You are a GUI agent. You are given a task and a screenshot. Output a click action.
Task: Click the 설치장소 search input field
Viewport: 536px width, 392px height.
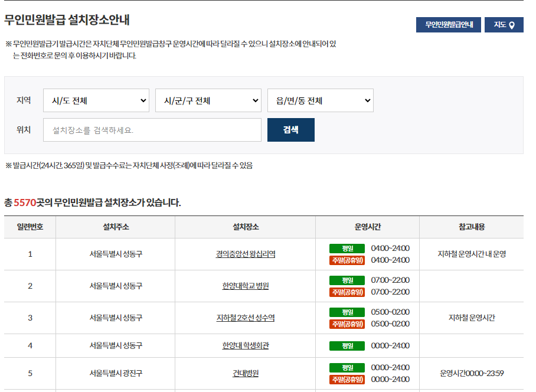(152, 130)
